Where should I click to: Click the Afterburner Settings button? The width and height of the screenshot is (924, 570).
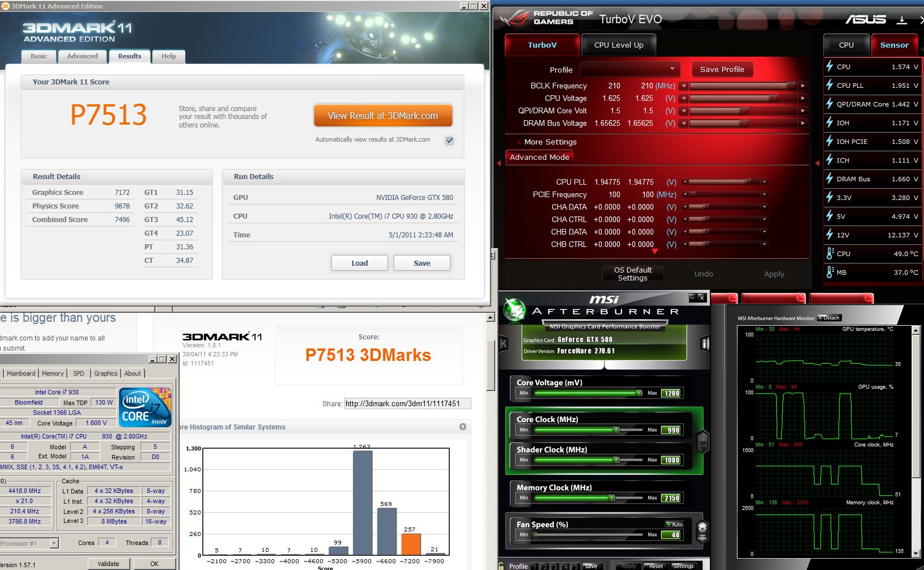pyautogui.click(x=683, y=566)
